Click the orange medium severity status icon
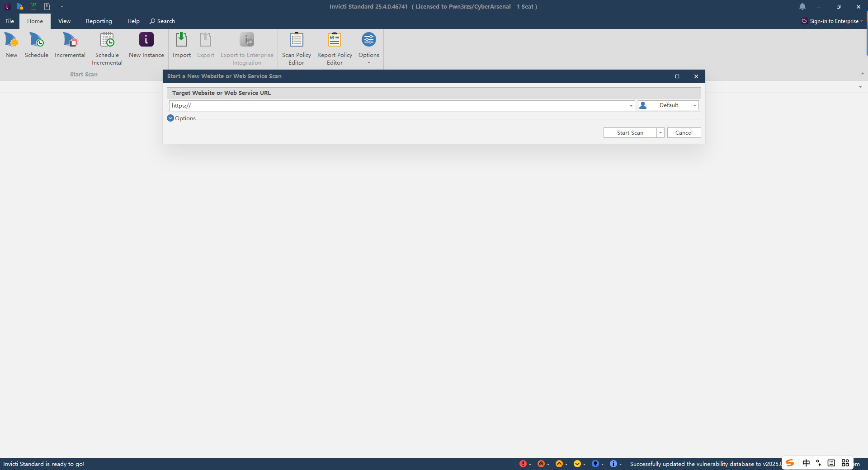 click(559, 464)
